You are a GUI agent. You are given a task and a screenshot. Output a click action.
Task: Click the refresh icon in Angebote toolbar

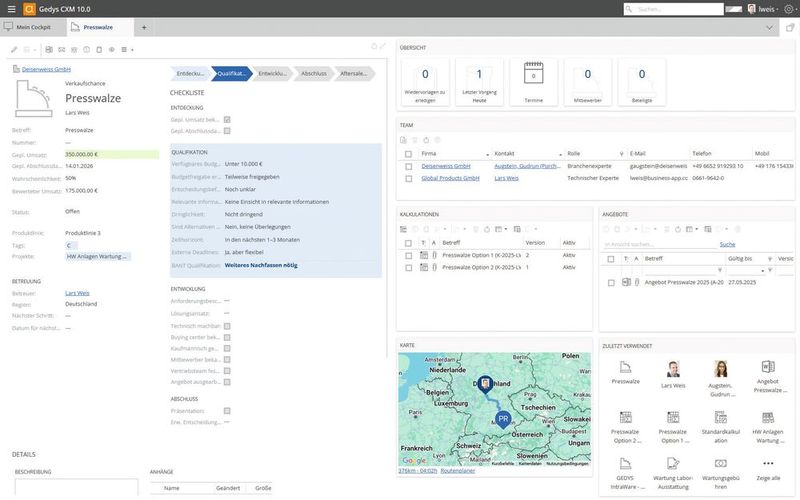click(678, 230)
